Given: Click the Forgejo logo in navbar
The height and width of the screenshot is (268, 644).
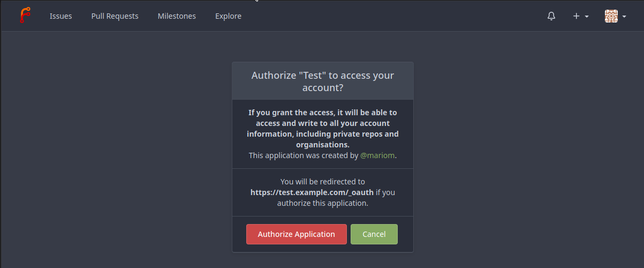Looking at the screenshot, I should coord(25,16).
